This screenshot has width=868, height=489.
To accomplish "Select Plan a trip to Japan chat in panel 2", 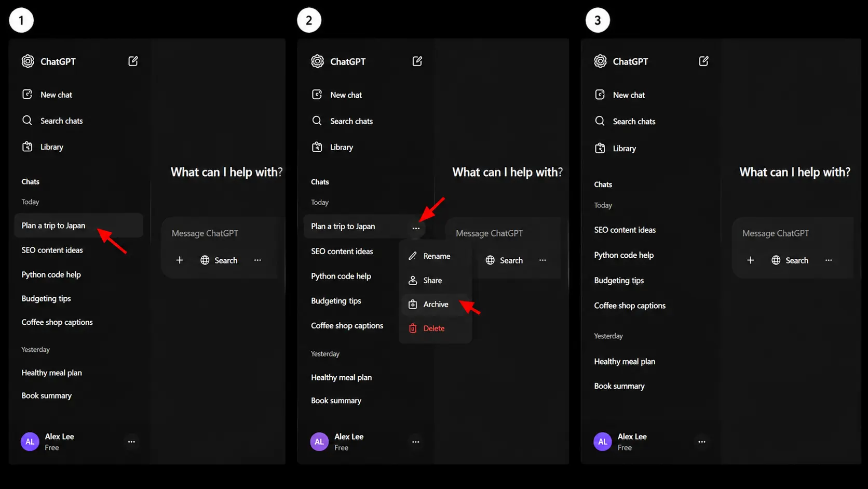I will click(365, 227).
